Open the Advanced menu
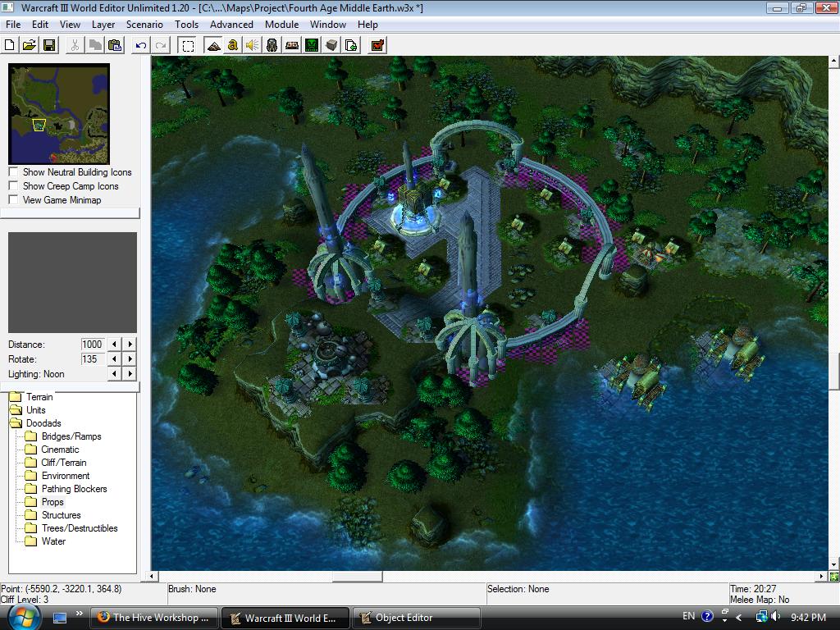Image resolution: width=840 pixels, height=630 pixels. [231, 25]
